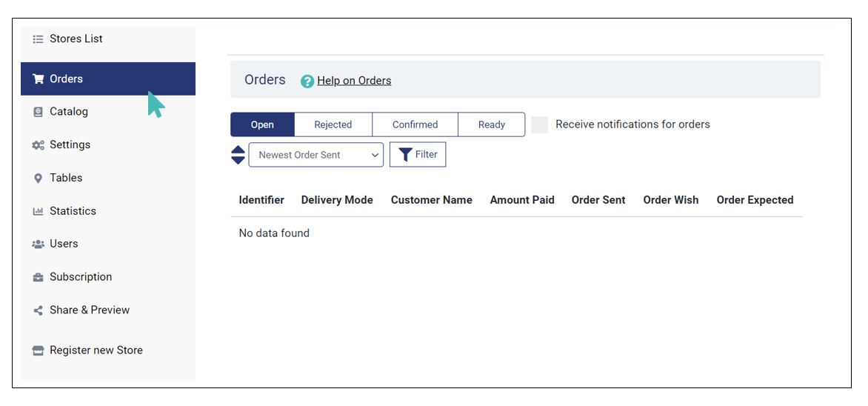The width and height of the screenshot is (868, 406).
Task: Click the No data found message
Action: coord(274,233)
